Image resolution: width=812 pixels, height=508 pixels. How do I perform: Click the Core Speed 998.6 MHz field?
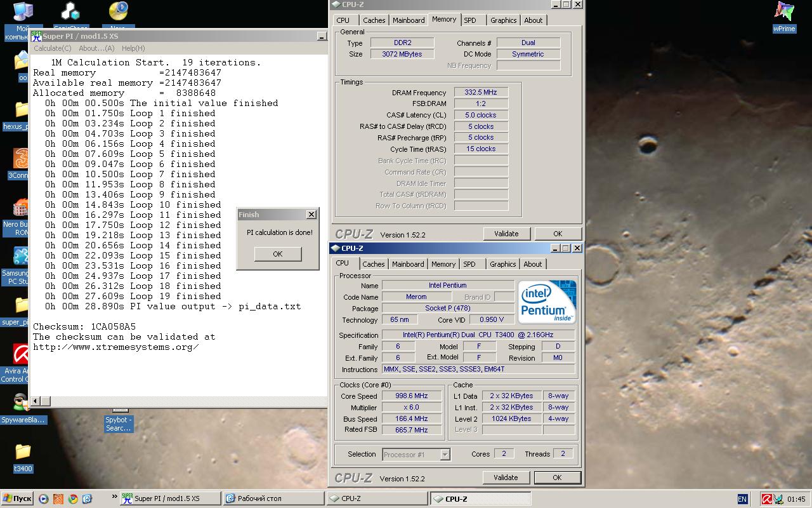[x=412, y=396]
